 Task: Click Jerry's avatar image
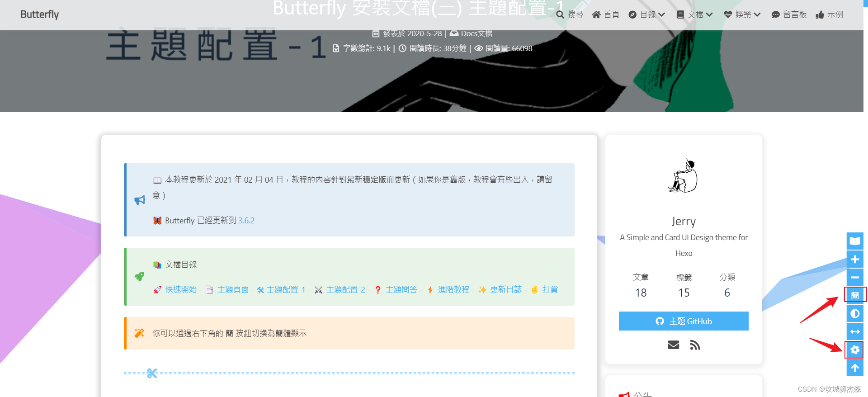684,176
